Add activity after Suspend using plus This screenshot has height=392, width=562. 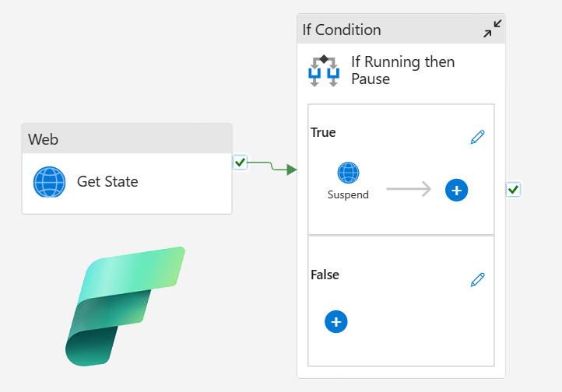(456, 190)
